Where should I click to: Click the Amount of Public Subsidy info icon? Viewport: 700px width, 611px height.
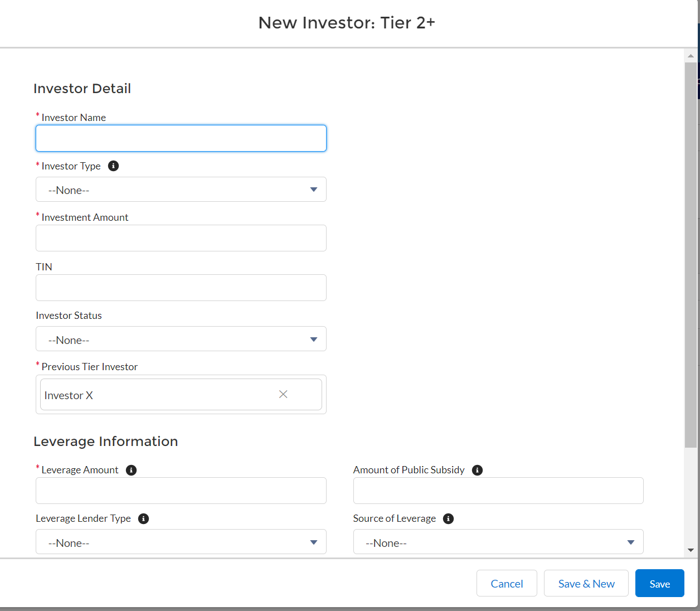tap(477, 470)
